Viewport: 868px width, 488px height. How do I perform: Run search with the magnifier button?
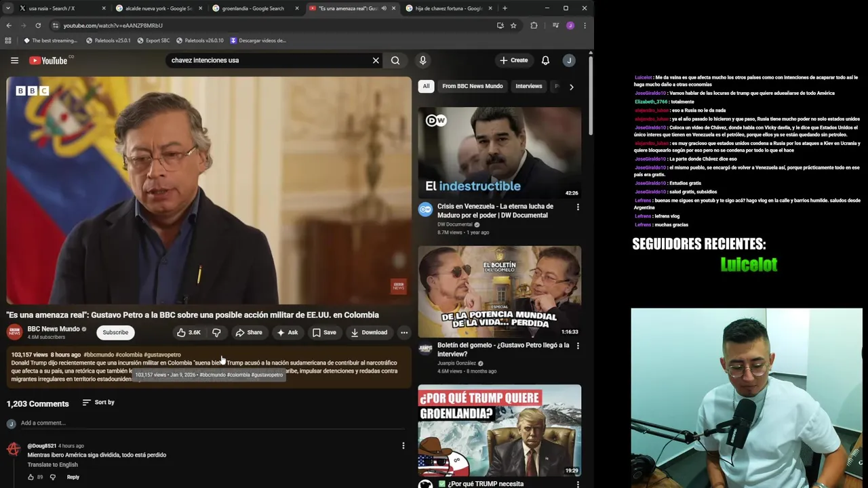[x=395, y=60]
